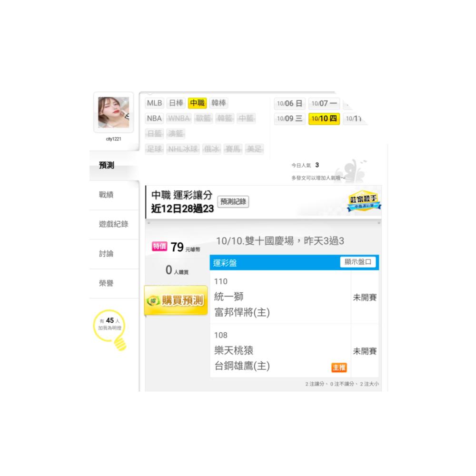This screenshot has width=476, height=476.
Task: Click the pink 特價 price tag icon
Action: 159,246
